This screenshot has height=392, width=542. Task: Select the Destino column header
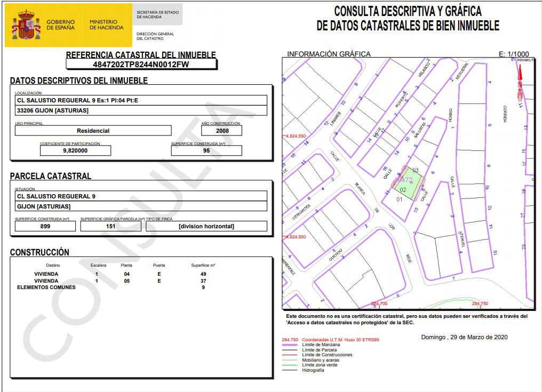click(x=53, y=265)
